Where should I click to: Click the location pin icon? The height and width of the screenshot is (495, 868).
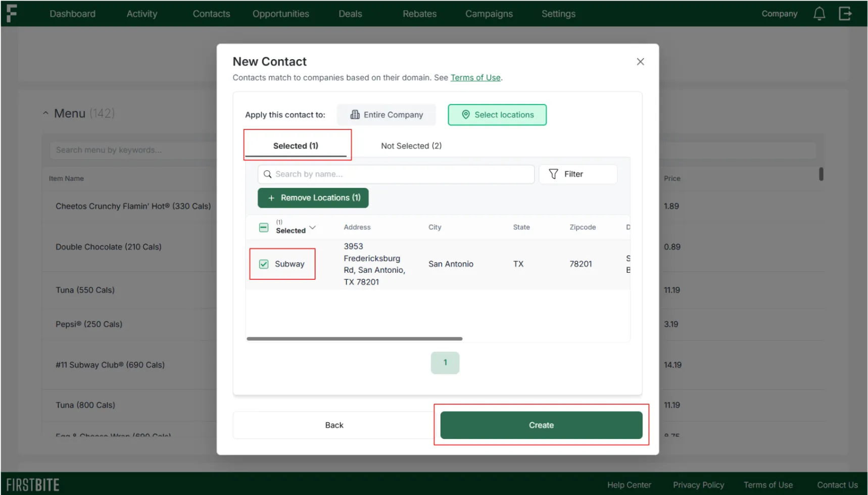click(466, 115)
